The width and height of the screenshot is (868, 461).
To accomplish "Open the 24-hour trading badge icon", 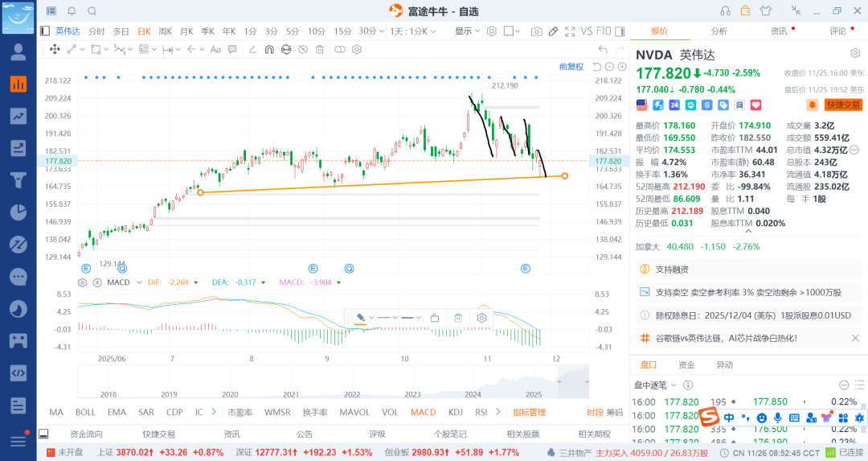I will point(674,105).
